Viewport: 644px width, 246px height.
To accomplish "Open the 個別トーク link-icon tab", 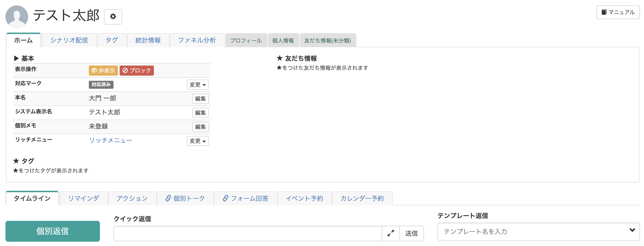I will tap(185, 198).
